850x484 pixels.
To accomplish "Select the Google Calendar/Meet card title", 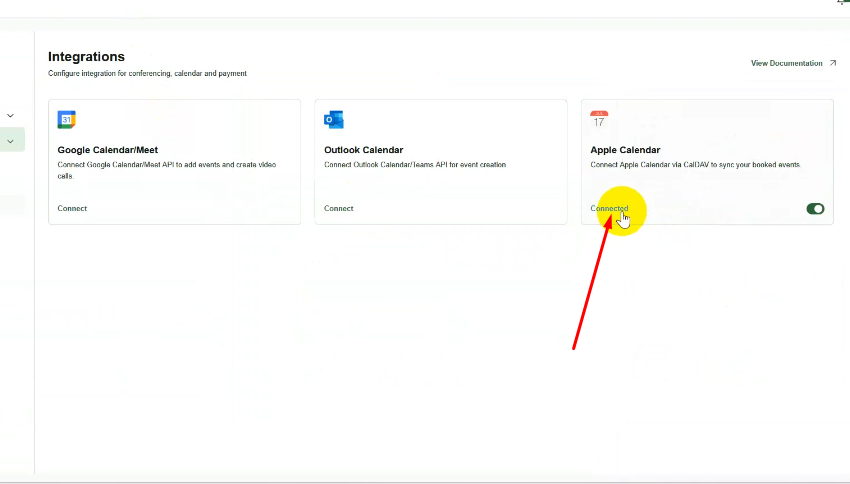I will pyautogui.click(x=108, y=150).
